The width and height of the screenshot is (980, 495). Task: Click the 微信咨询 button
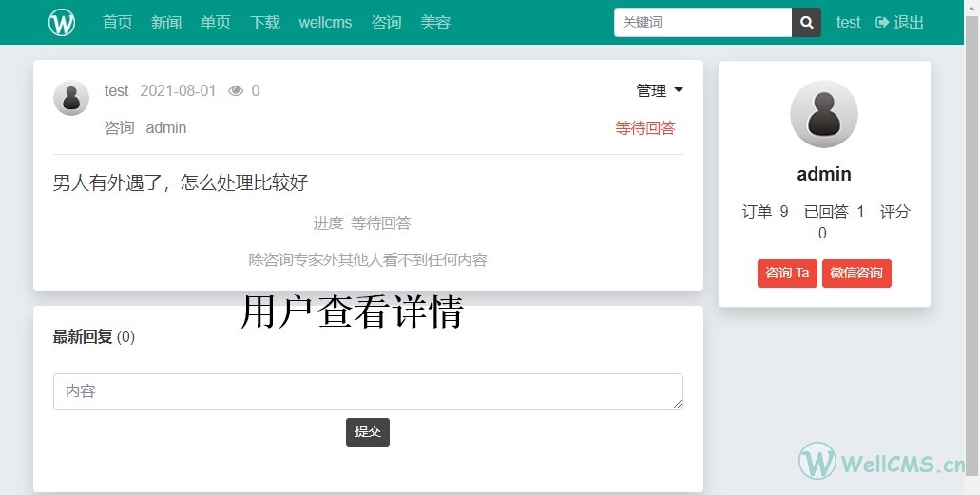856,273
